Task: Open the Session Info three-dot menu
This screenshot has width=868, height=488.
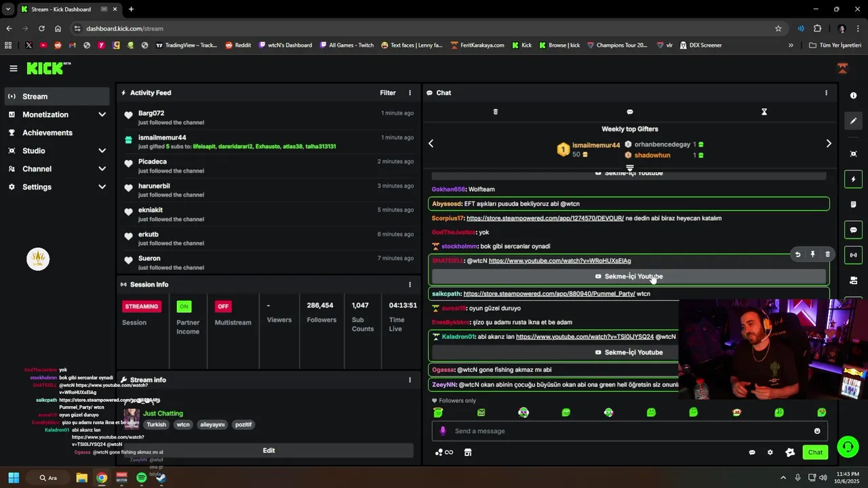Action: click(x=410, y=285)
